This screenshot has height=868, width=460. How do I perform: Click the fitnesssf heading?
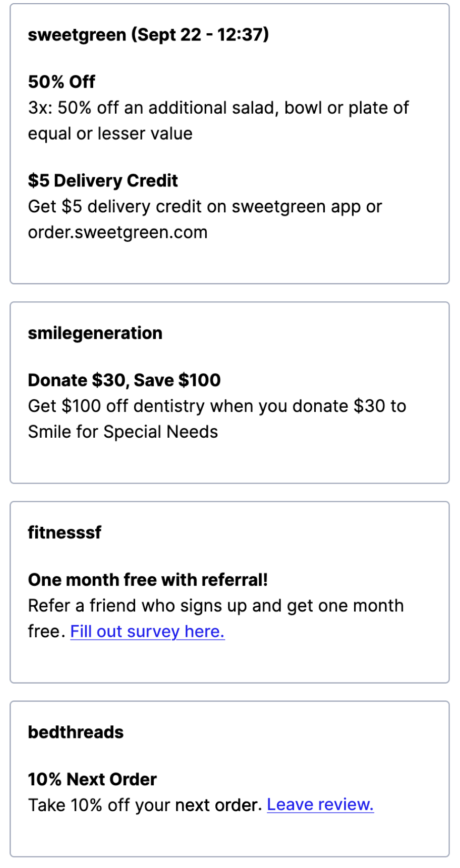[65, 533]
